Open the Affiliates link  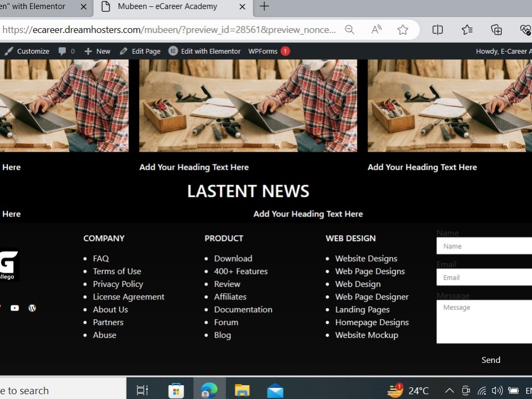[230, 297]
